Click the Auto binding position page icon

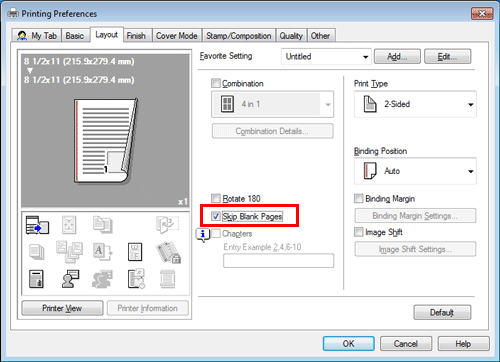pyautogui.click(x=370, y=171)
